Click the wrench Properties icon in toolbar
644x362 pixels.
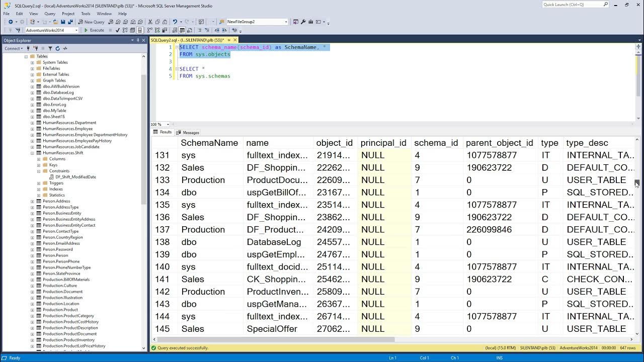303,22
